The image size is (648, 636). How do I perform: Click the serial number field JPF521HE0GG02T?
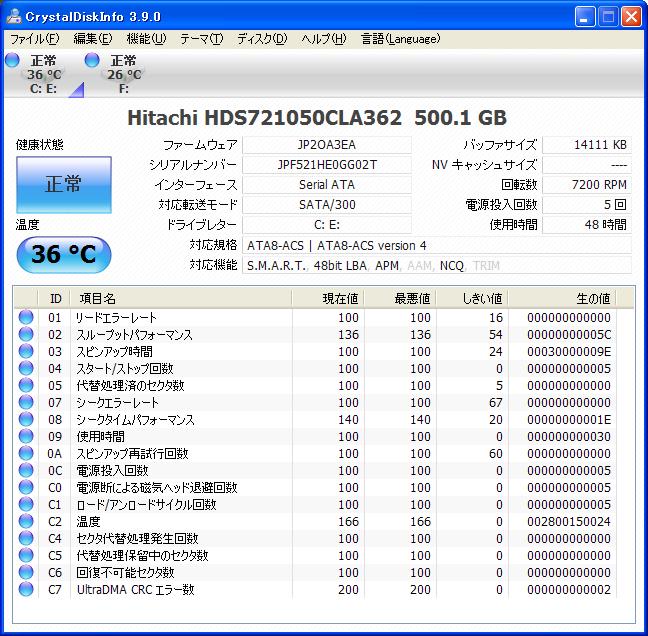[327, 165]
